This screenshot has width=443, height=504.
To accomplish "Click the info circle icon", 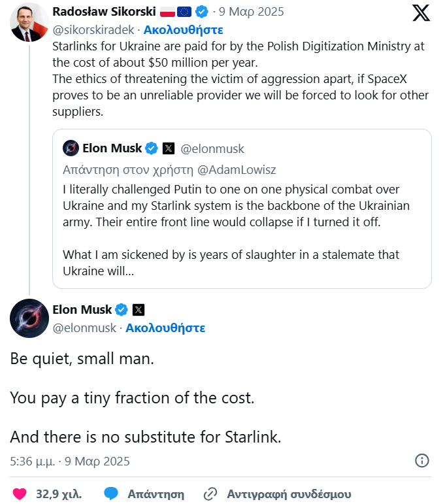I will coord(422,461).
